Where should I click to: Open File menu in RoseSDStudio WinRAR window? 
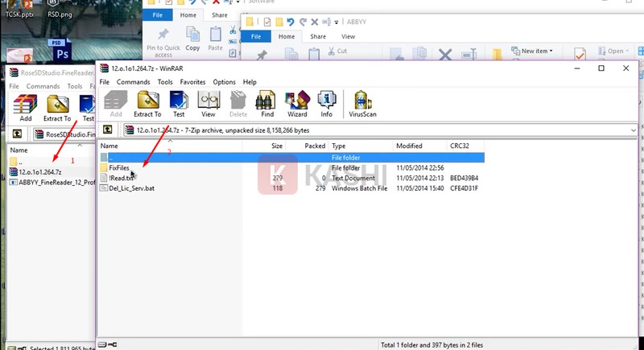click(14, 86)
